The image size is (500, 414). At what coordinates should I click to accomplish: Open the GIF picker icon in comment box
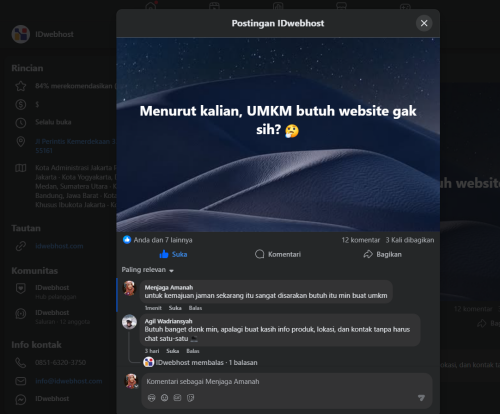pyautogui.click(x=177, y=398)
